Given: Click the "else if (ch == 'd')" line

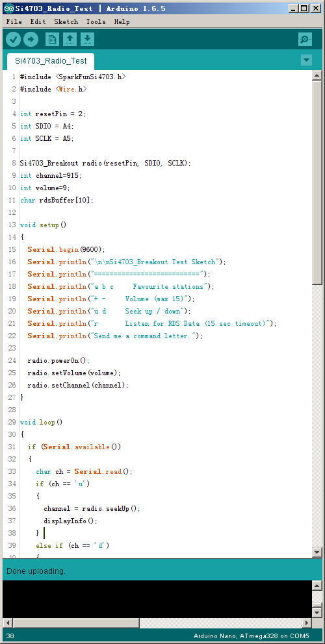Looking at the screenshot, I should pyautogui.click(x=73, y=545).
